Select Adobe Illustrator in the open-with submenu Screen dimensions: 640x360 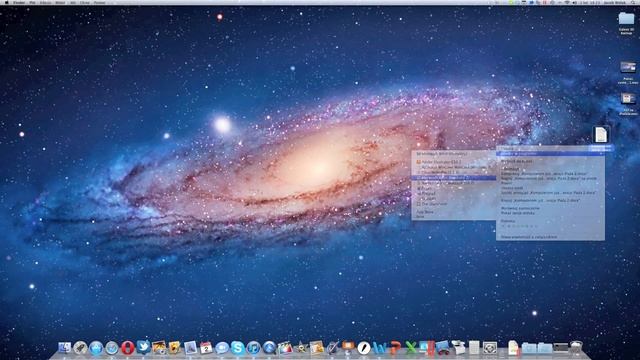click(x=453, y=162)
